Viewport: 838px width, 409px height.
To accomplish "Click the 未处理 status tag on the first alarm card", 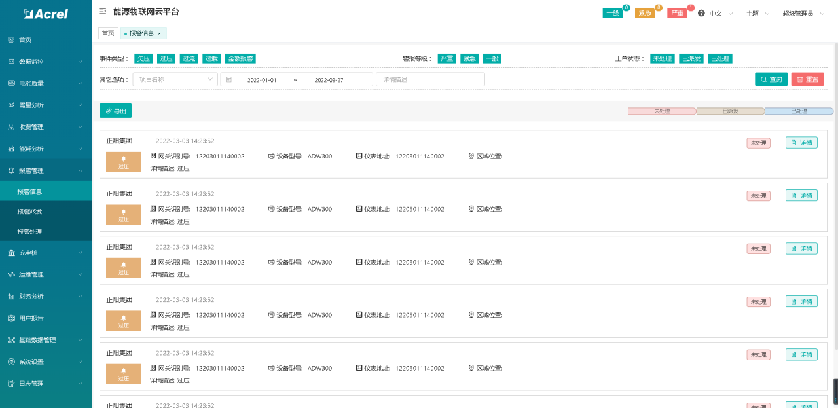I will click(758, 143).
